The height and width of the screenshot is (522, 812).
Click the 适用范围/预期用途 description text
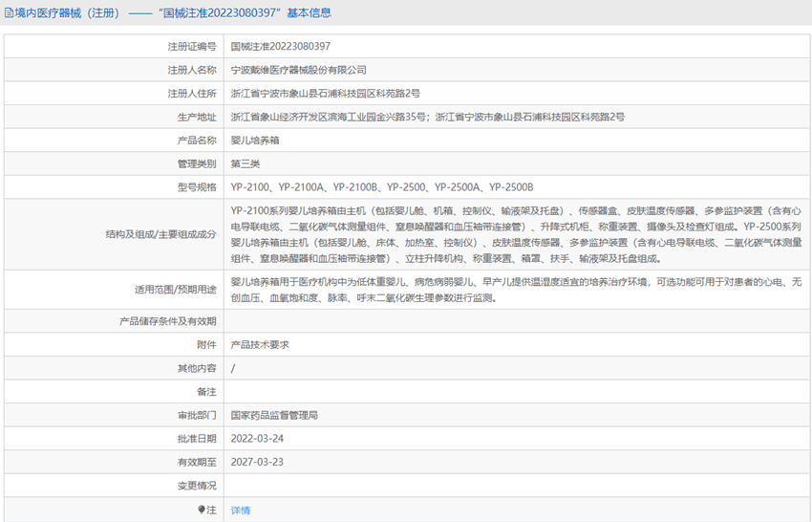point(516,290)
